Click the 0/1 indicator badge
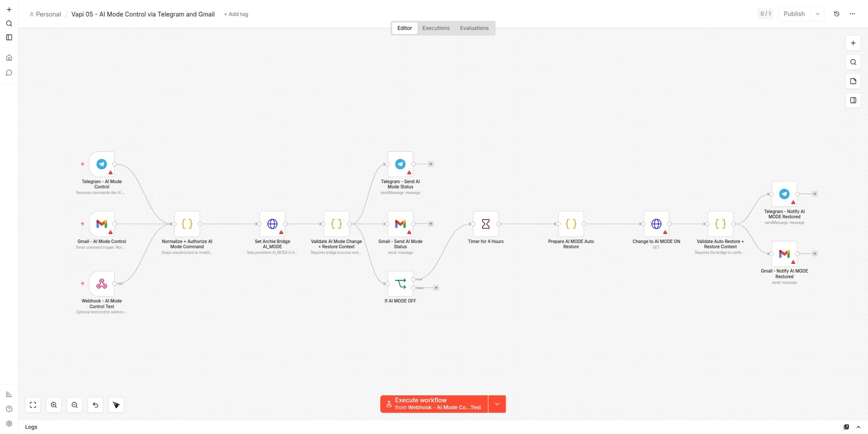Screen dimensions: 868x434 click(x=766, y=14)
